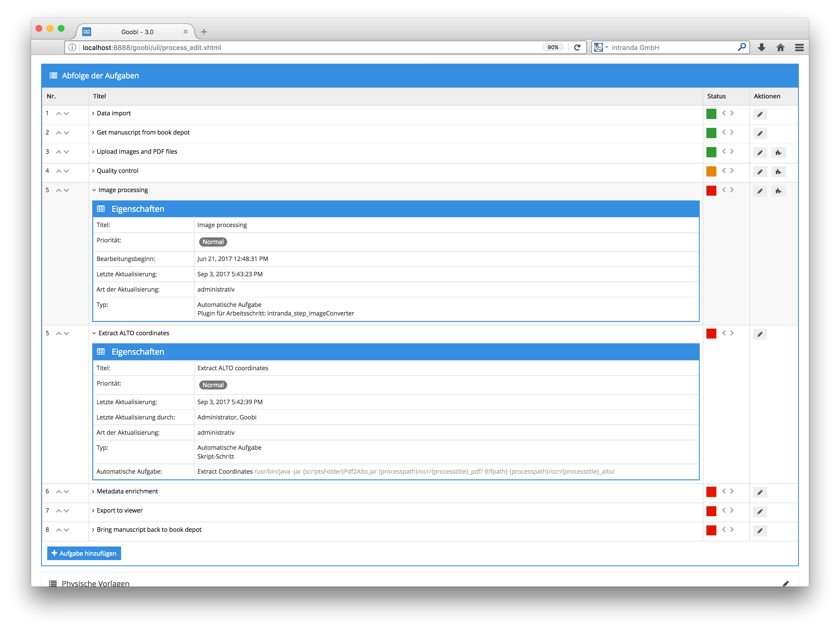
Task: Move Data import task down
Action: [66, 114]
